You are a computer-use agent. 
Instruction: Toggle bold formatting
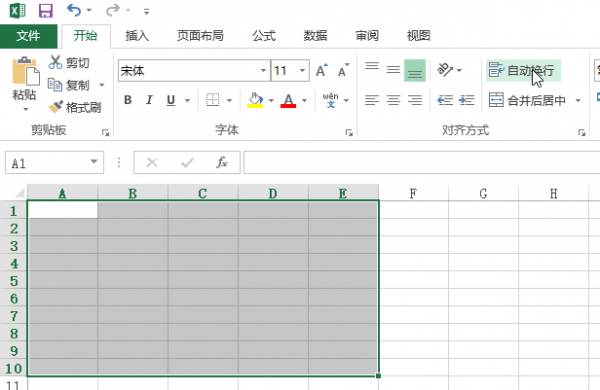[128, 100]
